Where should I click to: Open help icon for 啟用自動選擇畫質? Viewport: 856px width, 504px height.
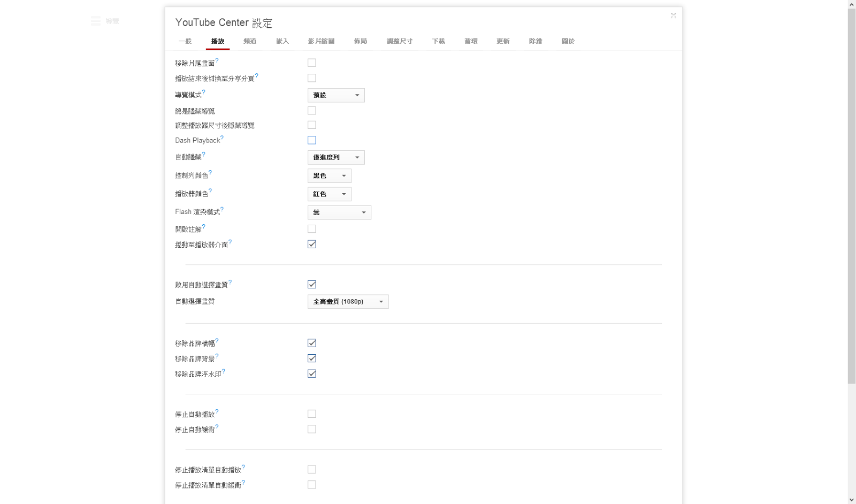(x=230, y=282)
